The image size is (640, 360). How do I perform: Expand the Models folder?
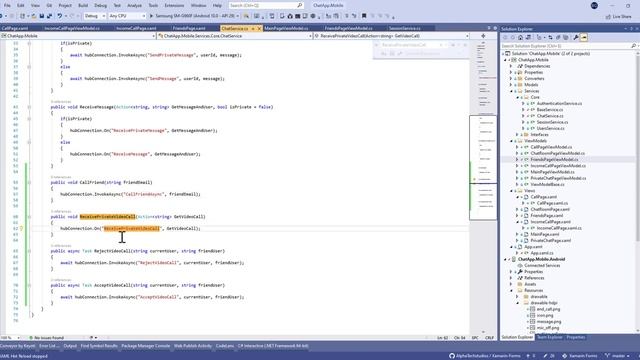pos(511,85)
